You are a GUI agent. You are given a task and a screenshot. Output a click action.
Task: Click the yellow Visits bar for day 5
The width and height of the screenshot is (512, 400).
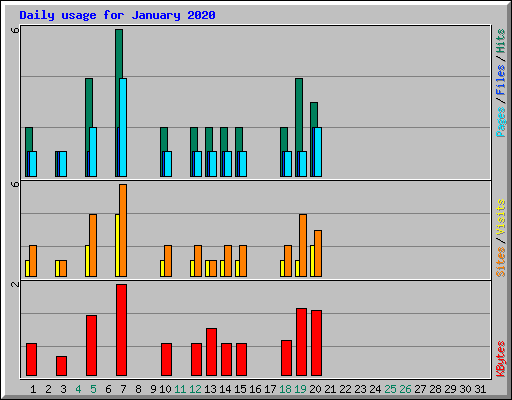pos(87,261)
